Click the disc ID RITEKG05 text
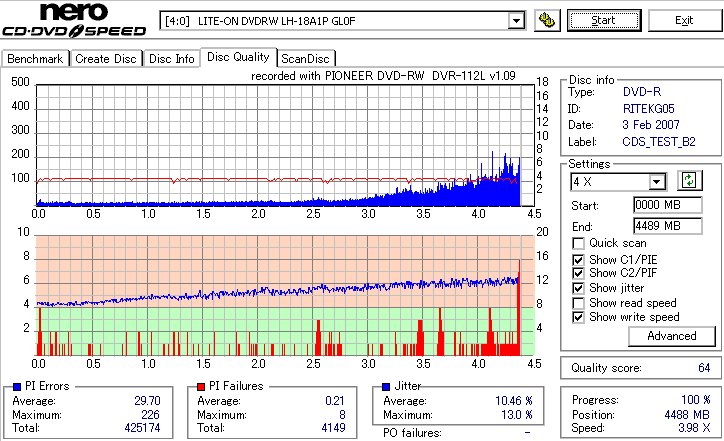The width and height of the screenshot is (724, 441). coord(649,109)
